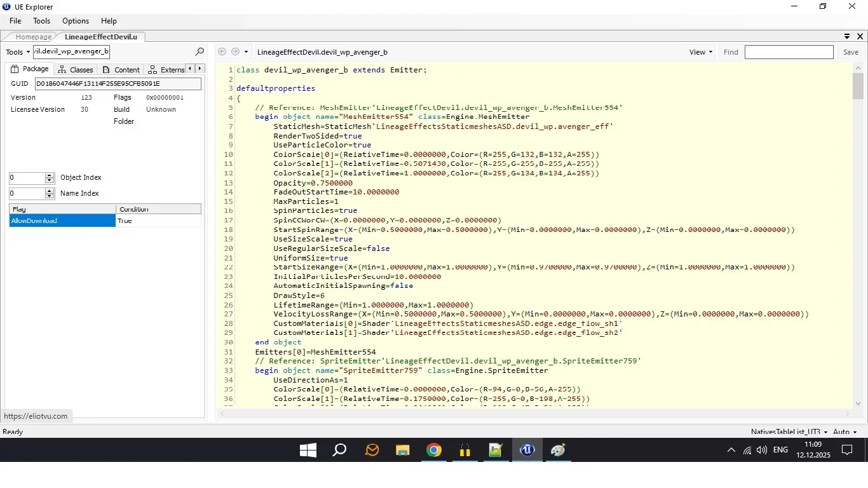Click the code editor vertical scrollbar thumb
The width and height of the screenshot is (868, 488).
pyautogui.click(x=858, y=86)
